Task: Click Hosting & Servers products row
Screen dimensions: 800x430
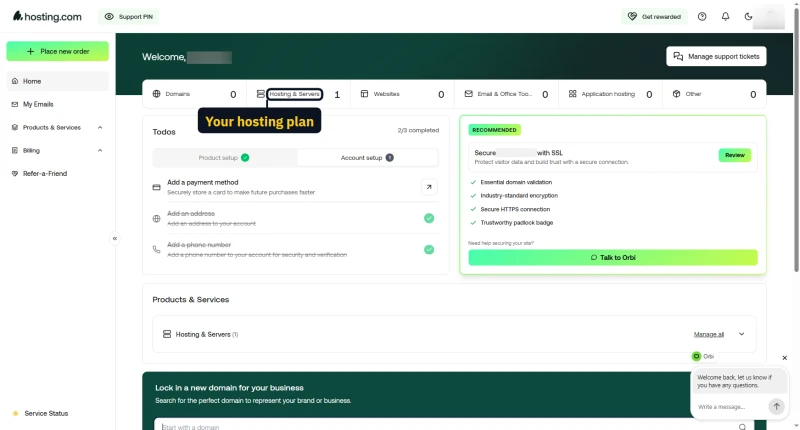Action: coord(454,334)
